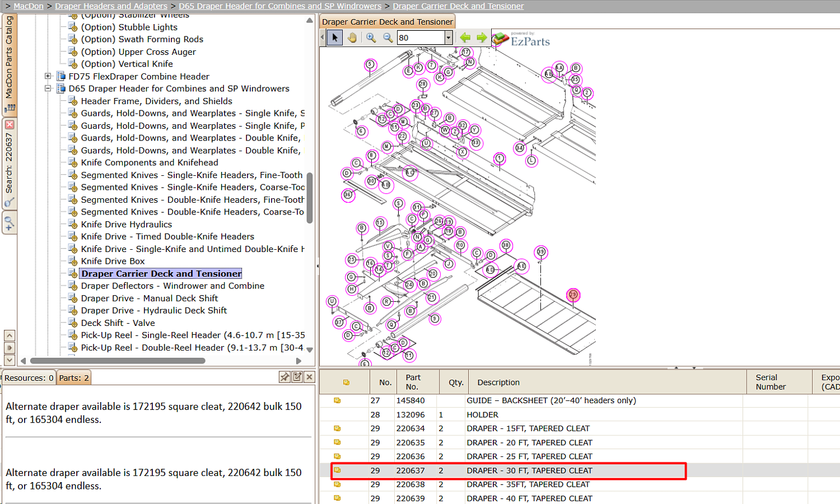Zoom in on the diagram

[x=371, y=38]
